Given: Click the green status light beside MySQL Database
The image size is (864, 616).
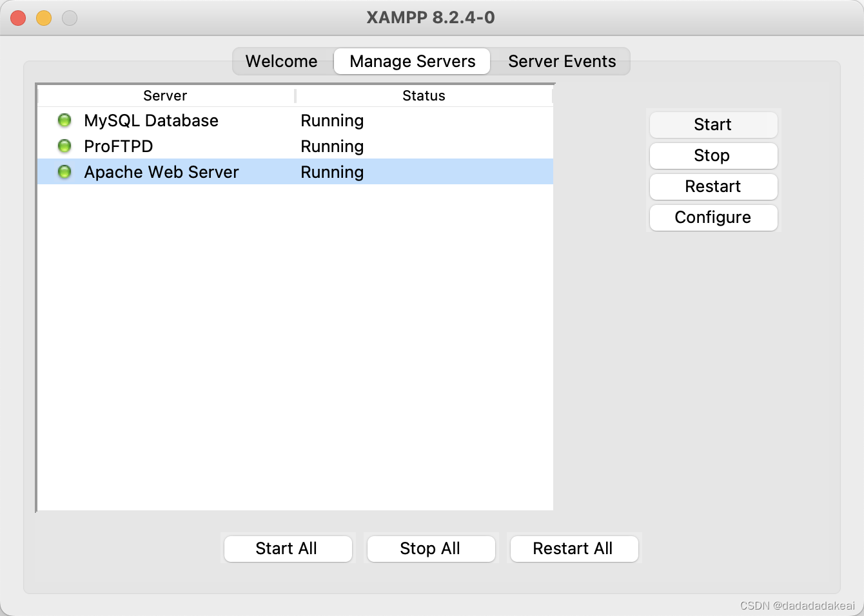Looking at the screenshot, I should [64, 120].
